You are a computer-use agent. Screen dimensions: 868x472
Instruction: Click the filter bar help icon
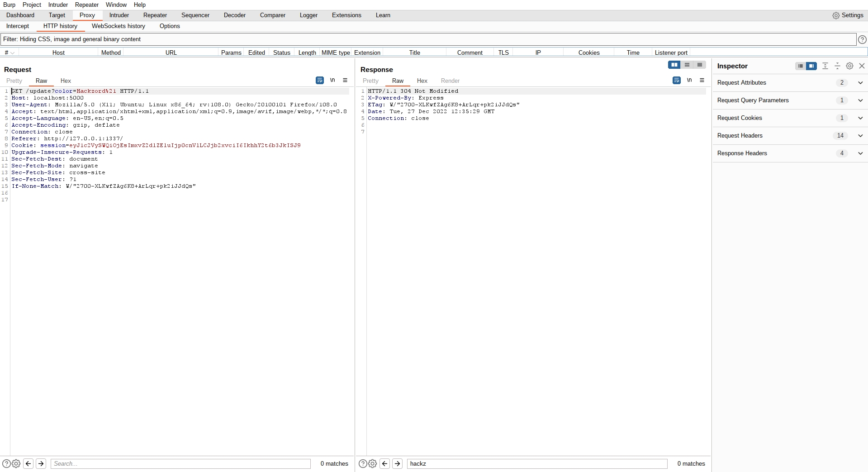(x=862, y=39)
